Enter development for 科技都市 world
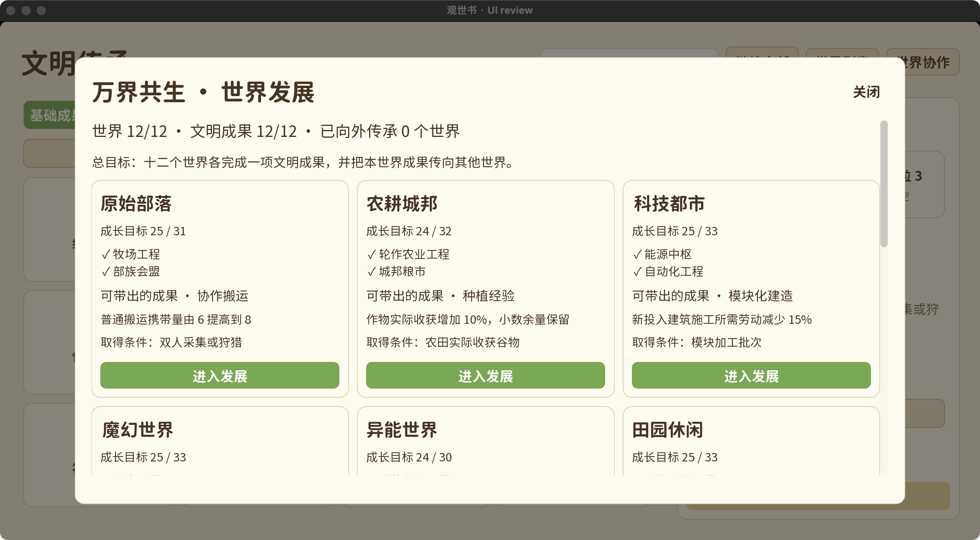The image size is (980, 540). point(751,376)
